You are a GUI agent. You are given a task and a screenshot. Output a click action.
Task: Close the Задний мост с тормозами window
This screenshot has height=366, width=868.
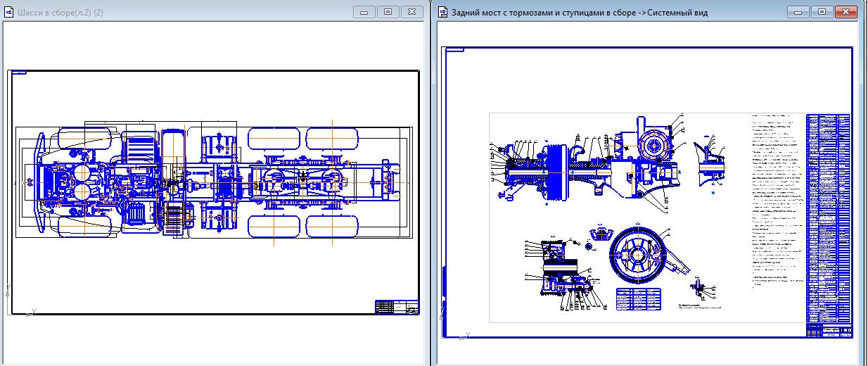pos(846,12)
